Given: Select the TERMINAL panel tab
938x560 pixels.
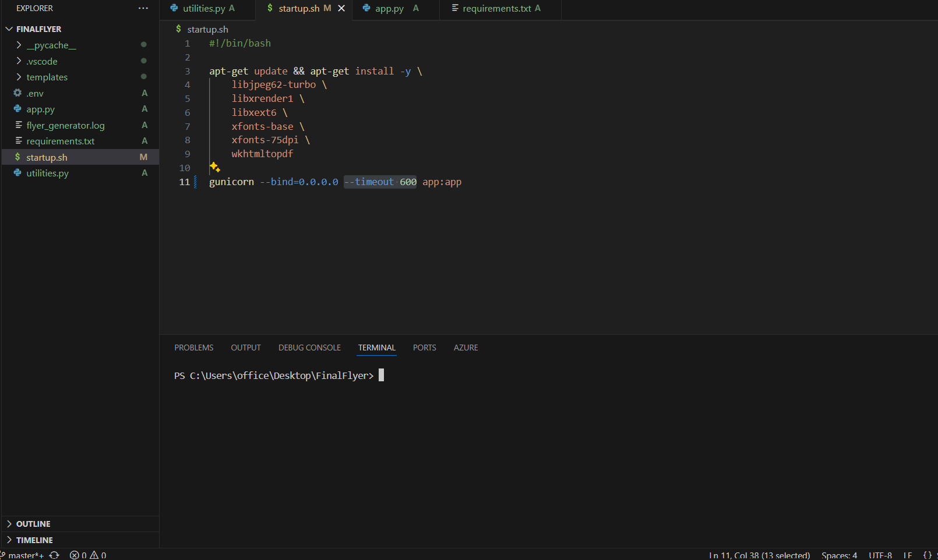Looking at the screenshot, I should (x=376, y=348).
